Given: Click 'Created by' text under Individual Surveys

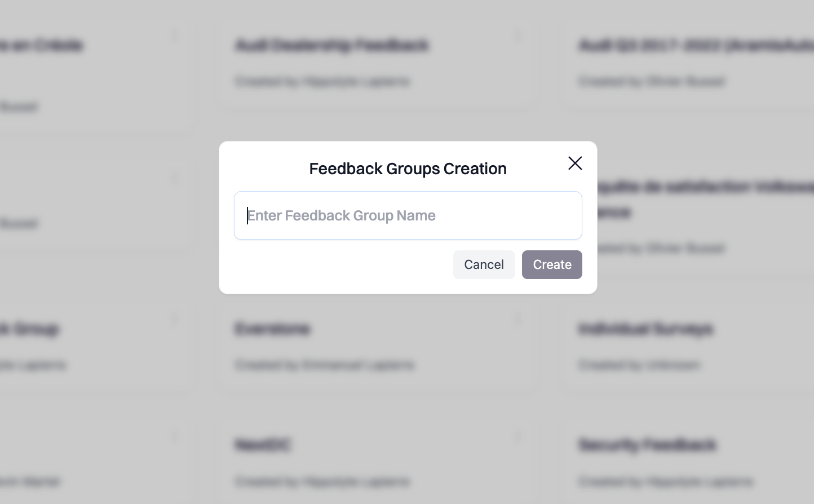Looking at the screenshot, I should (x=640, y=365).
